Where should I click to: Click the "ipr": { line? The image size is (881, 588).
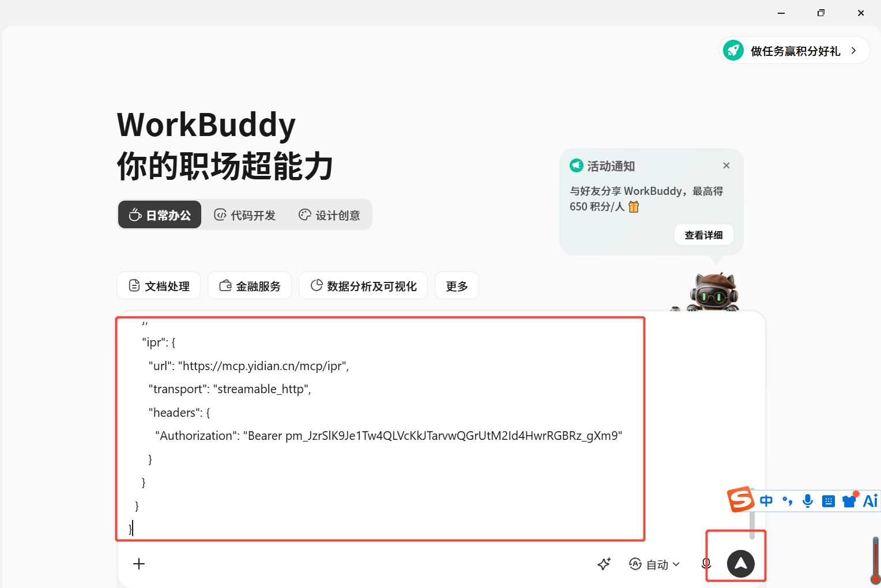pyautogui.click(x=159, y=342)
